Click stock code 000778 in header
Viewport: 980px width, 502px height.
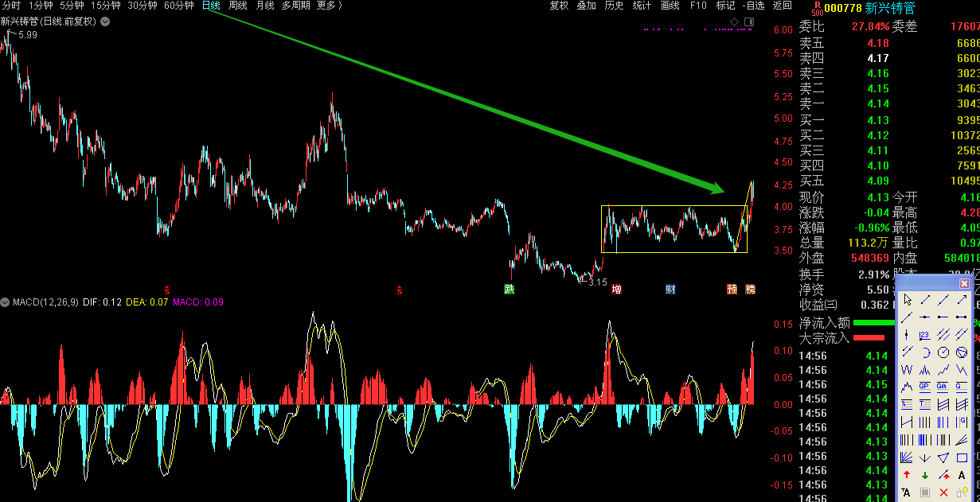coord(842,9)
